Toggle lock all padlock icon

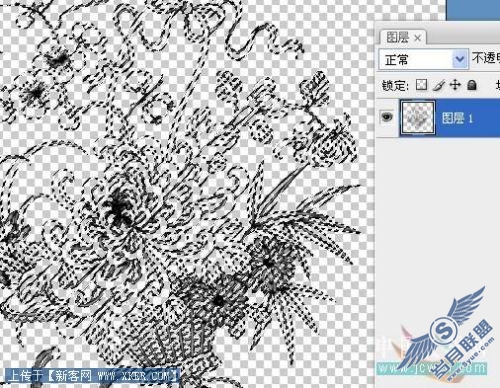472,85
